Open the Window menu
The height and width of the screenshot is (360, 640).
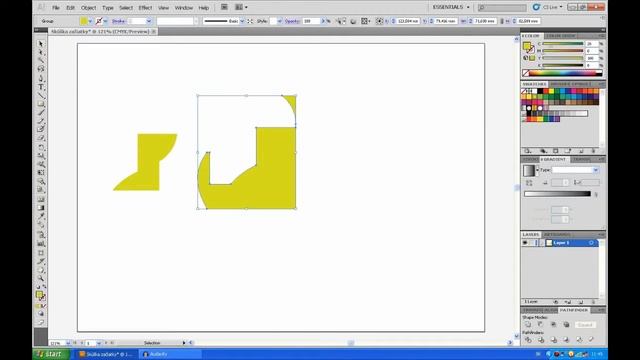coord(184,8)
